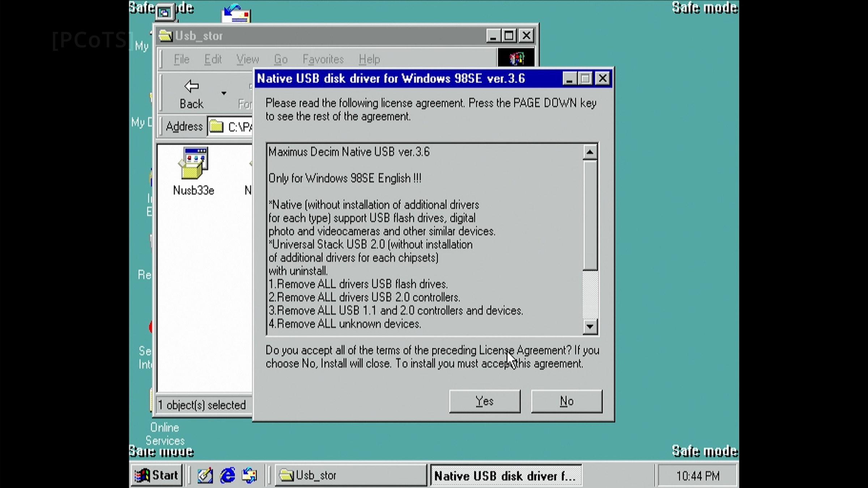The width and height of the screenshot is (868, 488).
Task: Decline the license with the No button
Action: click(x=567, y=401)
